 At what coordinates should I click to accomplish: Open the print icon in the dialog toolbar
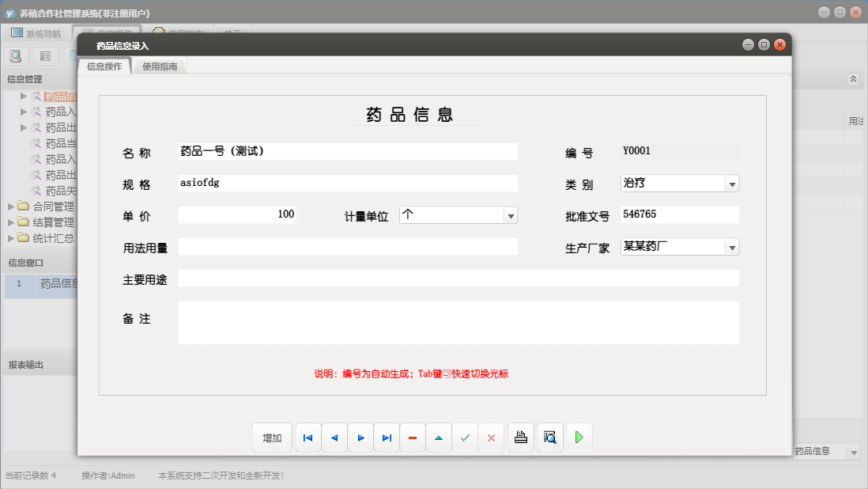[x=519, y=437]
